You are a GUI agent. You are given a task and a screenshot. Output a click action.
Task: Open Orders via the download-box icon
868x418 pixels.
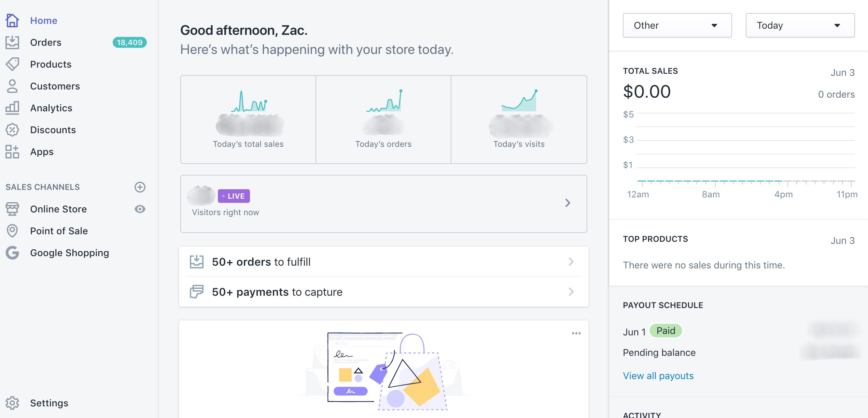(12, 42)
